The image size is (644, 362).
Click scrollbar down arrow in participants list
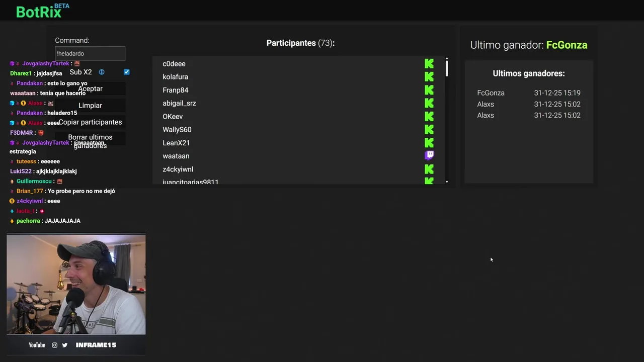[x=447, y=182]
